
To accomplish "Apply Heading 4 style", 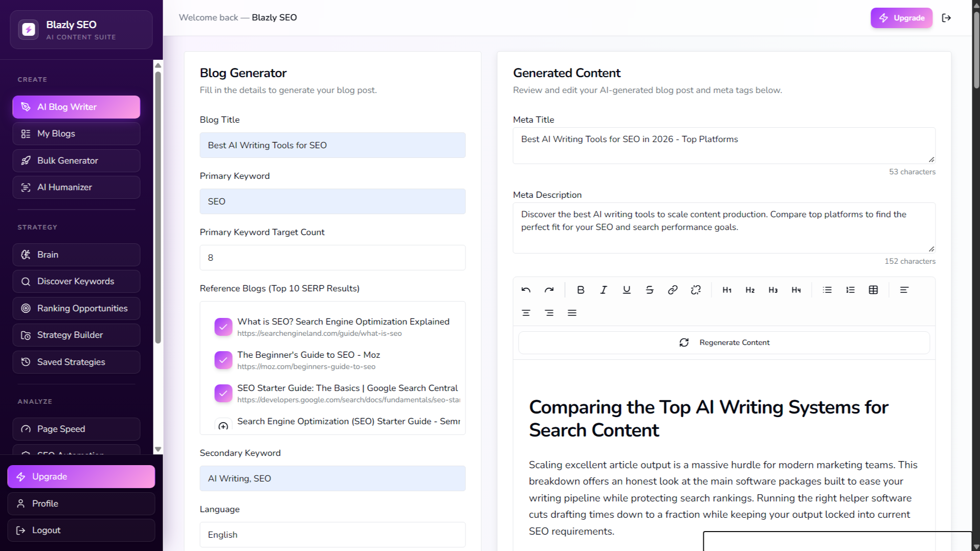I will click(796, 290).
